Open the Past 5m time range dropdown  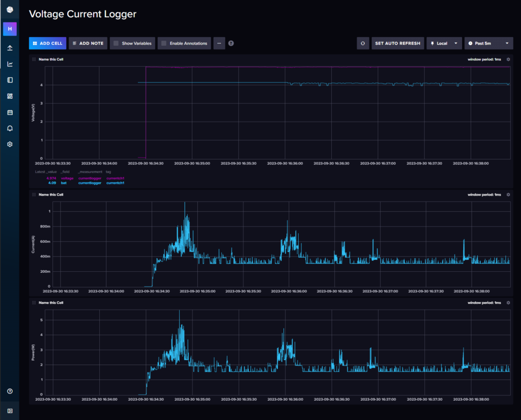coord(488,43)
